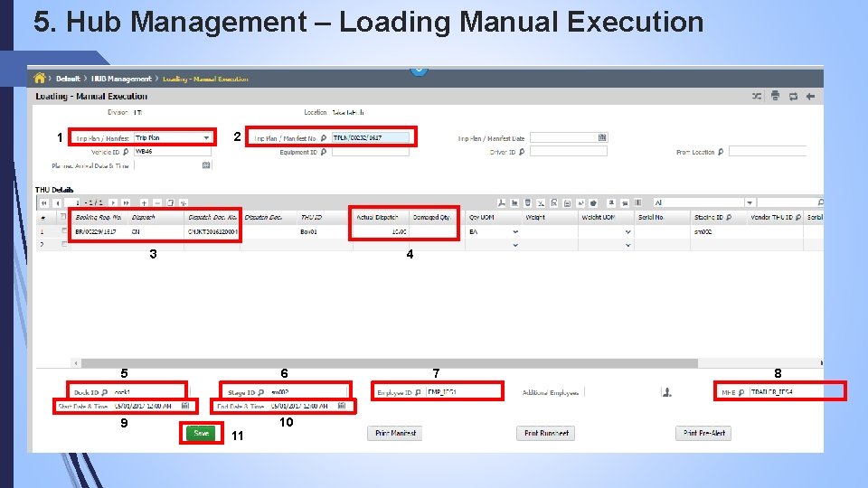Open the Vehicle ID search lookup
The width and height of the screenshot is (868, 488).
126,152
